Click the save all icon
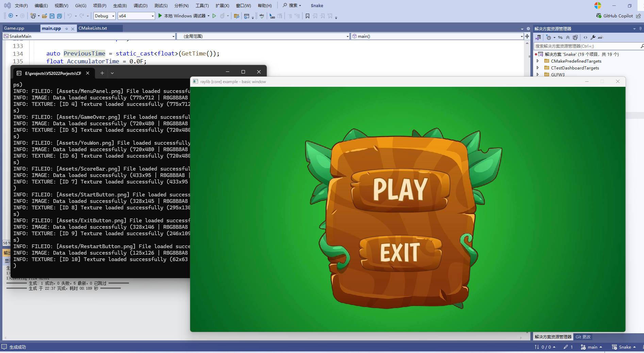Viewport: 644px width, 353px height. coord(60,16)
